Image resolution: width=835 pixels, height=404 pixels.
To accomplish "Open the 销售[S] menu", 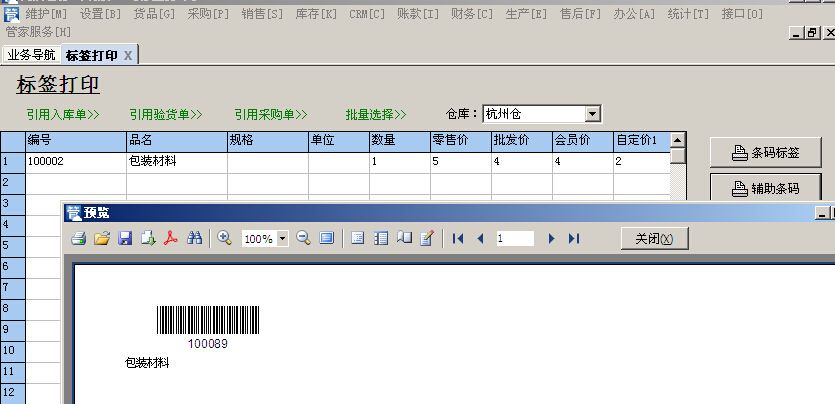I will [261, 14].
